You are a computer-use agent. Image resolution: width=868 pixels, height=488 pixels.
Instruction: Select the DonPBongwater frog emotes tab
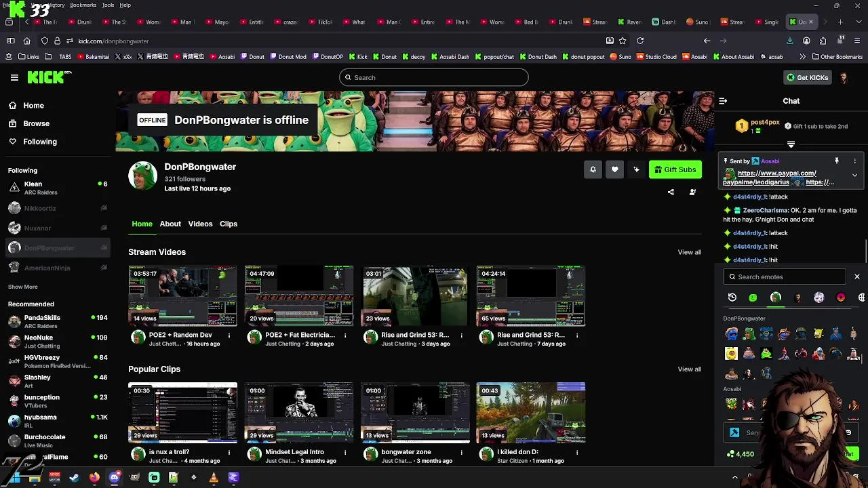[x=776, y=298]
